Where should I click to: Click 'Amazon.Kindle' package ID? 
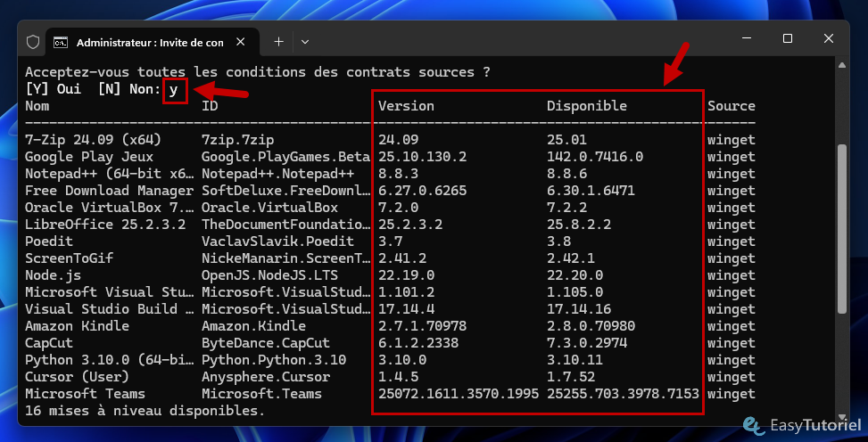[x=253, y=326]
